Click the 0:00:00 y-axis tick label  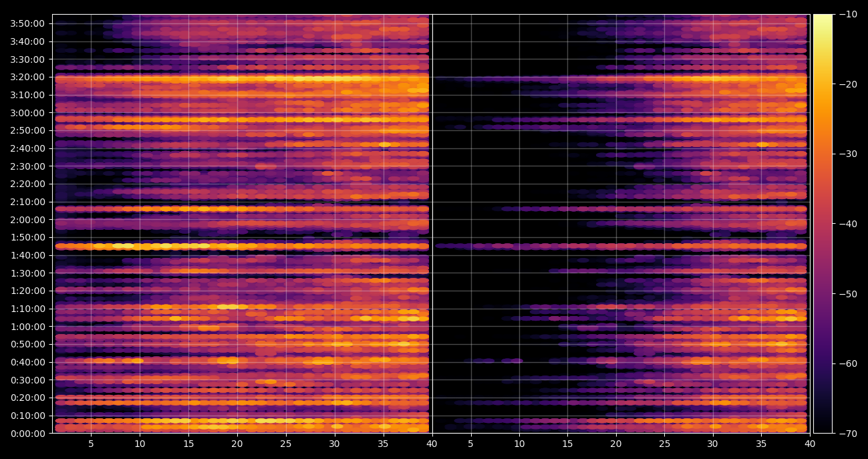[28, 433]
